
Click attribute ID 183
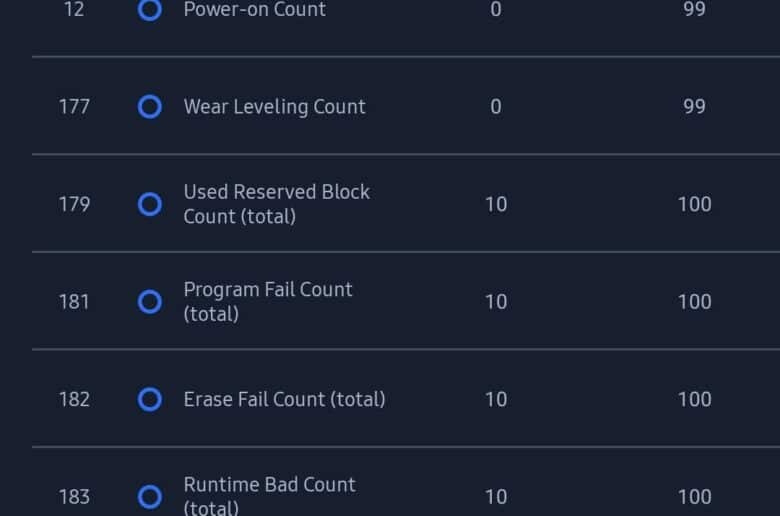click(x=74, y=497)
